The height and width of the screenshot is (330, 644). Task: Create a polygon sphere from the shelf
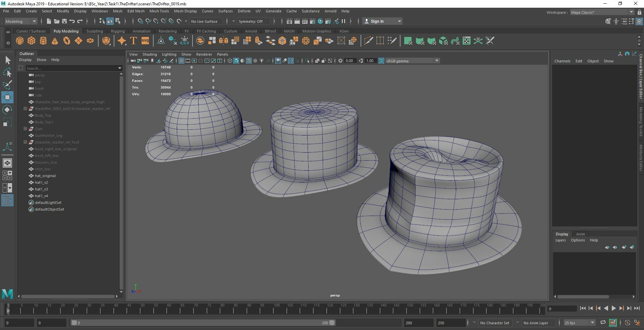[x=19, y=41]
